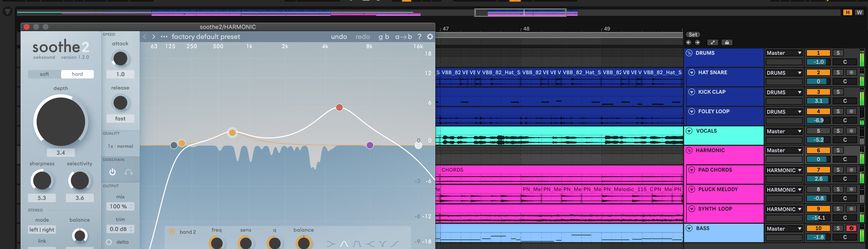The image size is (868, 249).
Task: Open DRUMS track output Master dropdown
Action: (x=784, y=53)
